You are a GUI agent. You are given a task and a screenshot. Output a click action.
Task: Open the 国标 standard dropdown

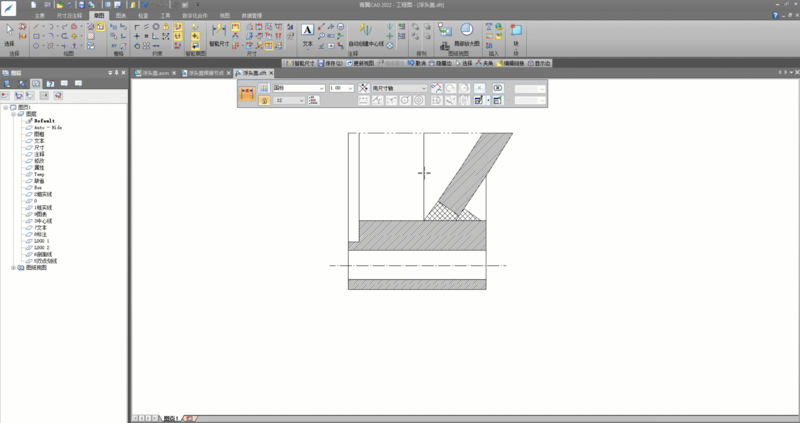(321, 89)
